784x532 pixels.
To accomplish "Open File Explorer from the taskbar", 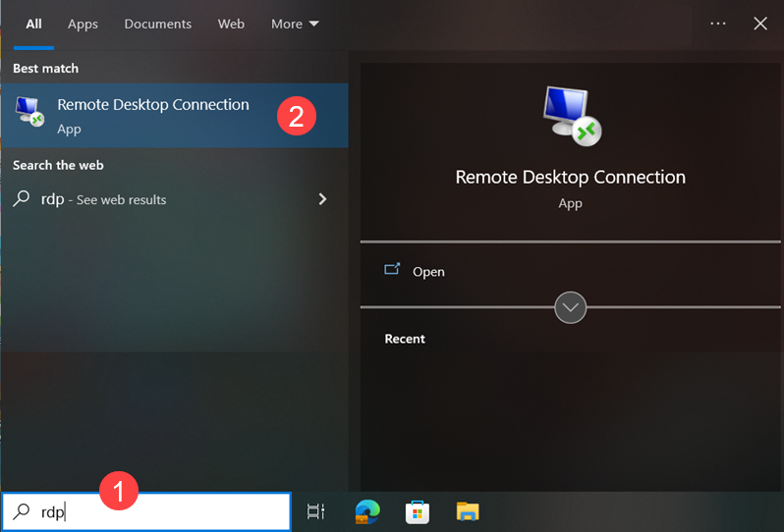I will point(468,511).
